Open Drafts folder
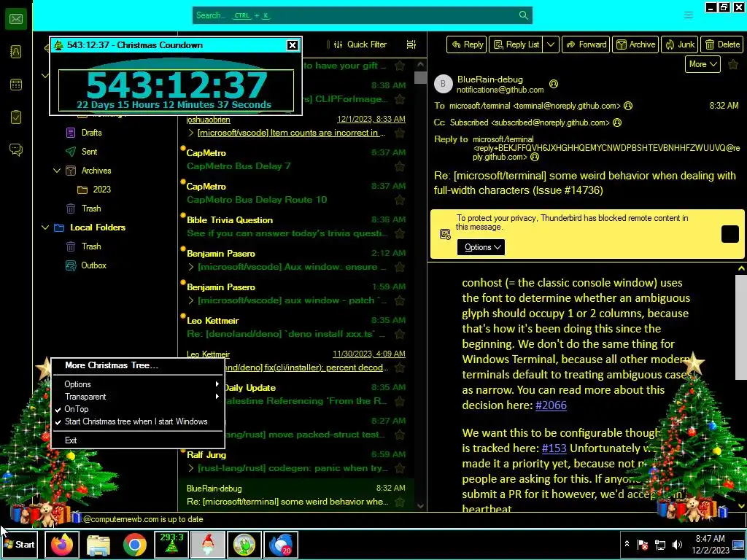747x560 pixels. point(91,133)
